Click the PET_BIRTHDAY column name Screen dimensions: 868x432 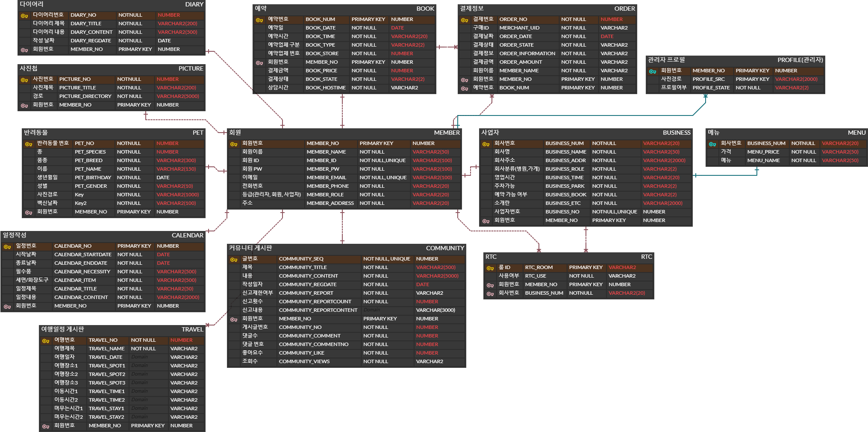pos(93,178)
